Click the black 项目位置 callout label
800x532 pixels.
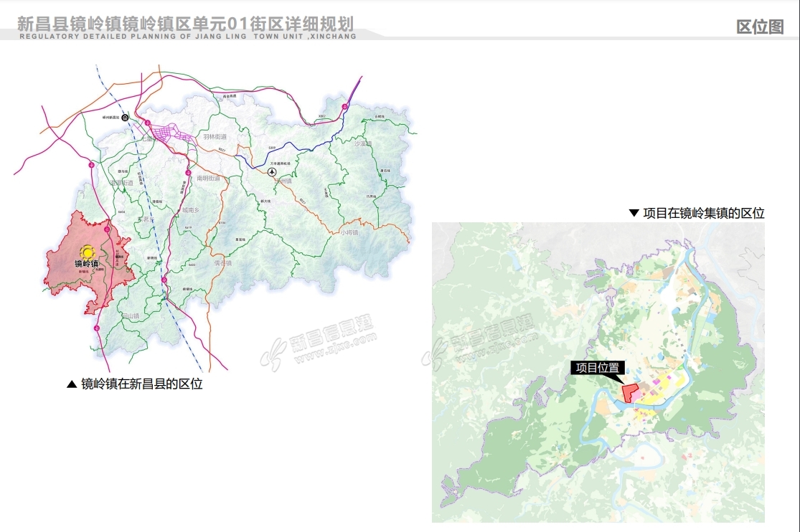coord(598,367)
